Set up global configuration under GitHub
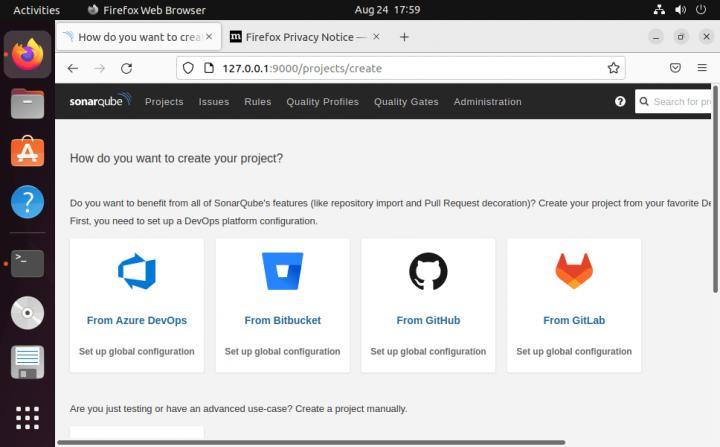This screenshot has width=720, height=447. 428,351
